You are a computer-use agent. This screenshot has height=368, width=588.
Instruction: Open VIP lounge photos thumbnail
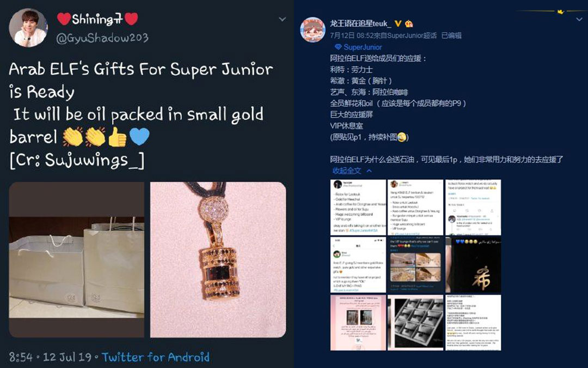(415, 265)
